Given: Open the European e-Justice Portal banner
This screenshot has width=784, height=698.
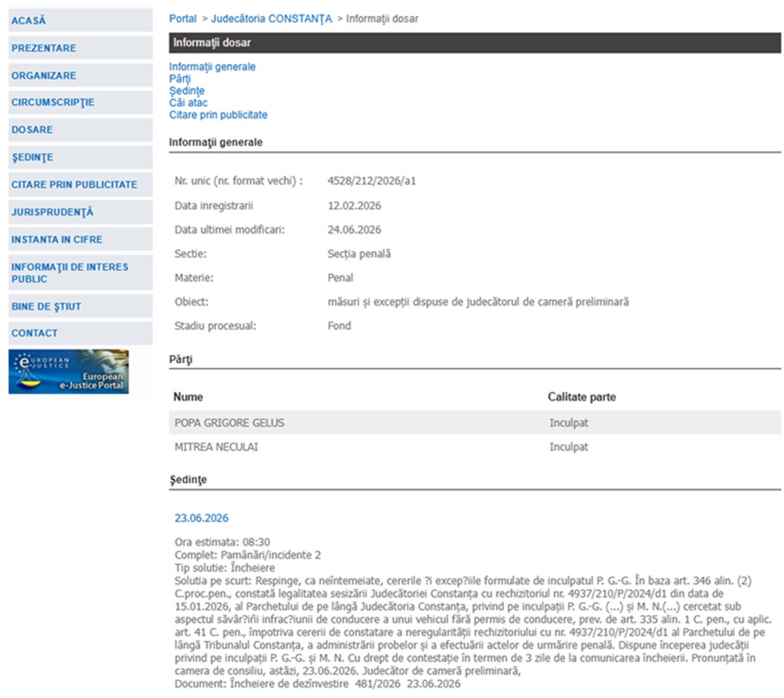Looking at the screenshot, I should point(69,372).
